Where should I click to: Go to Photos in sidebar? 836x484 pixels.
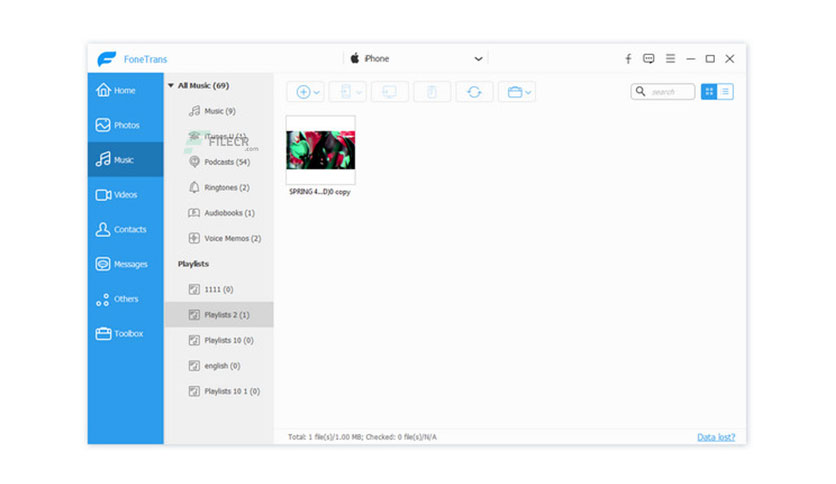click(x=125, y=125)
